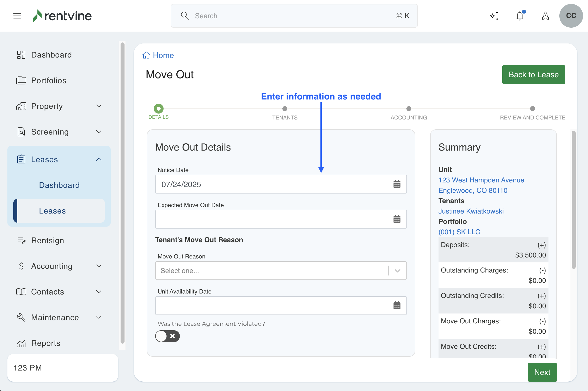Collapse the Leases sidebar section
The width and height of the screenshot is (588, 391).
click(99, 159)
